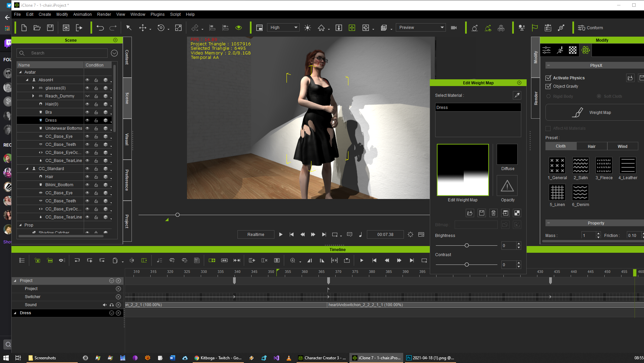Viewport: 644px width, 363px height.
Task: Open the Plugins menu
Action: [157, 14]
